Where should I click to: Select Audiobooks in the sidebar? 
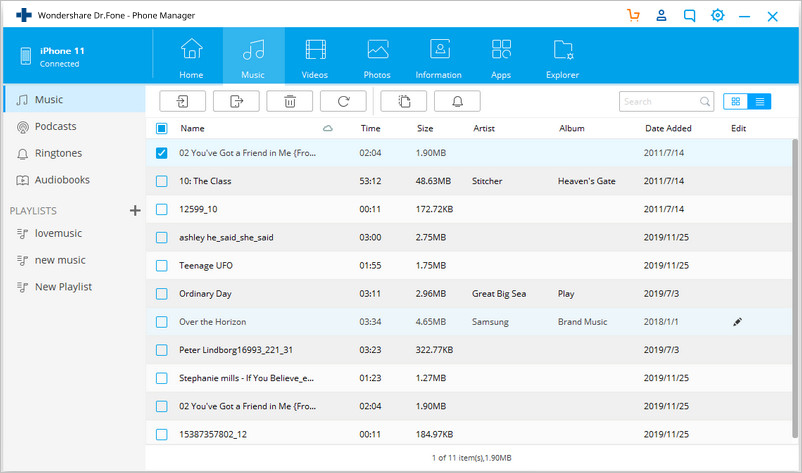pyautogui.click(x=75, y=180)
